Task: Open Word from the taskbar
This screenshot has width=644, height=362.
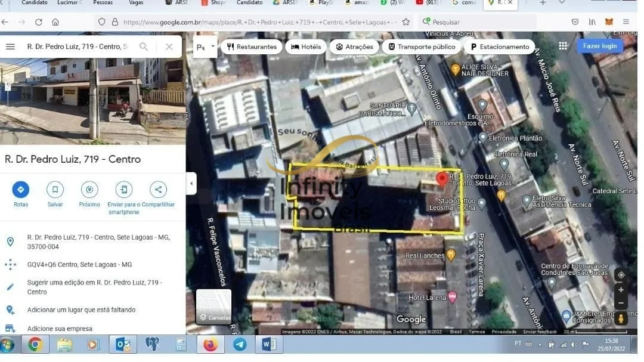Action: (269, 344)
